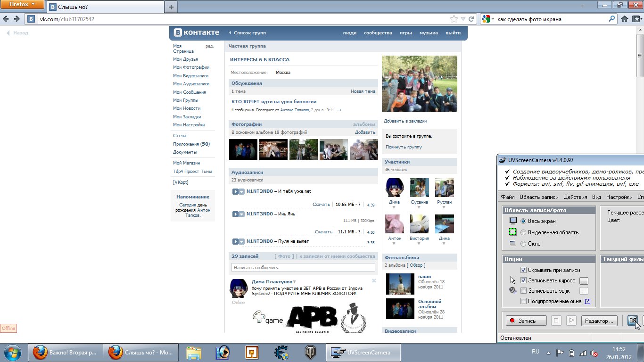Image resolution: width=644 pixels, height=362 pixels.
Task: Take a screenshot with UVScreenCamera camera icon
Action: (633, 321)
